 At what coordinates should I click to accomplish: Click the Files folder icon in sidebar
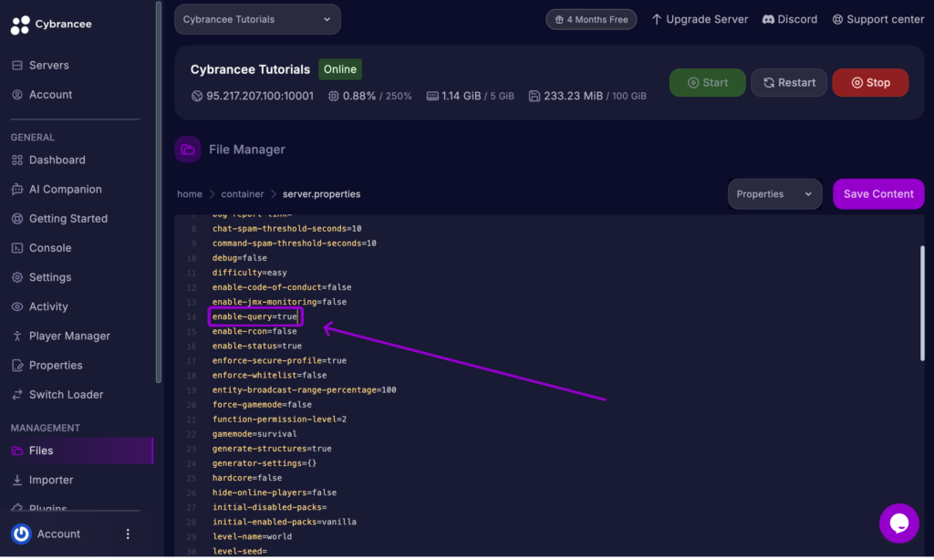click(17, 451)
